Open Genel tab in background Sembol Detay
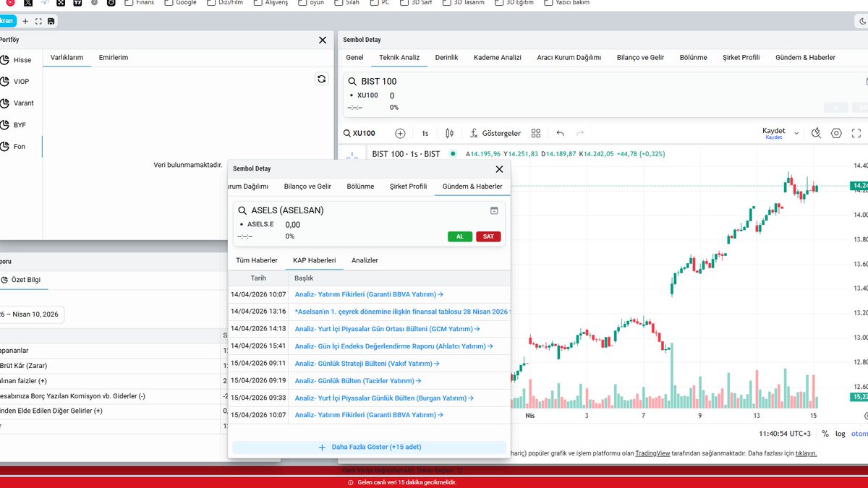868x488 pixels. click(354, 58)
